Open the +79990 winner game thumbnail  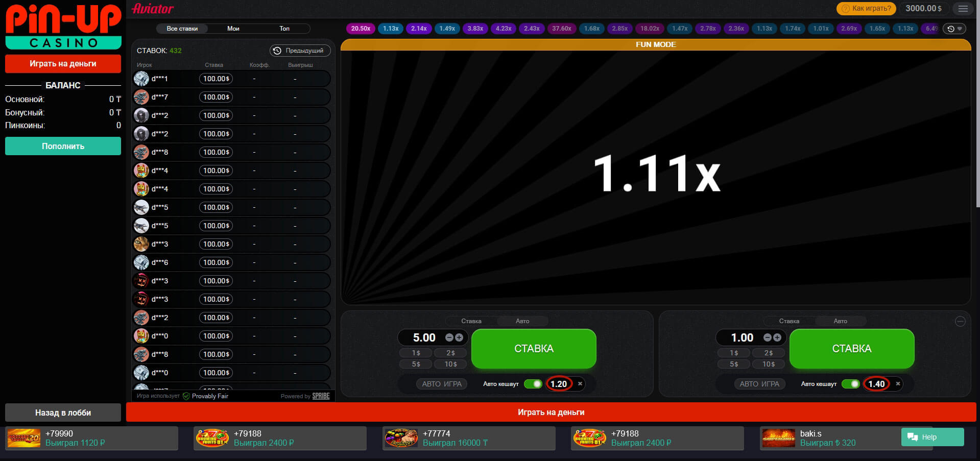pos(24,438)
